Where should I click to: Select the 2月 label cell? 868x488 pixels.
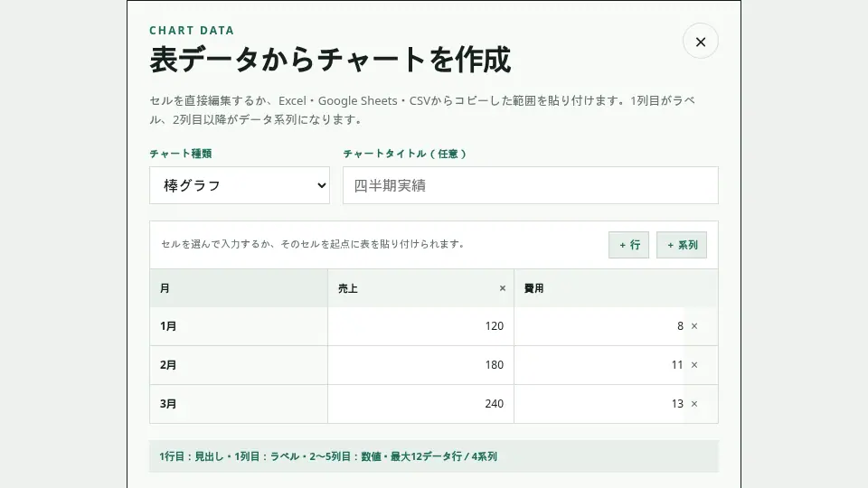[239, 365]
